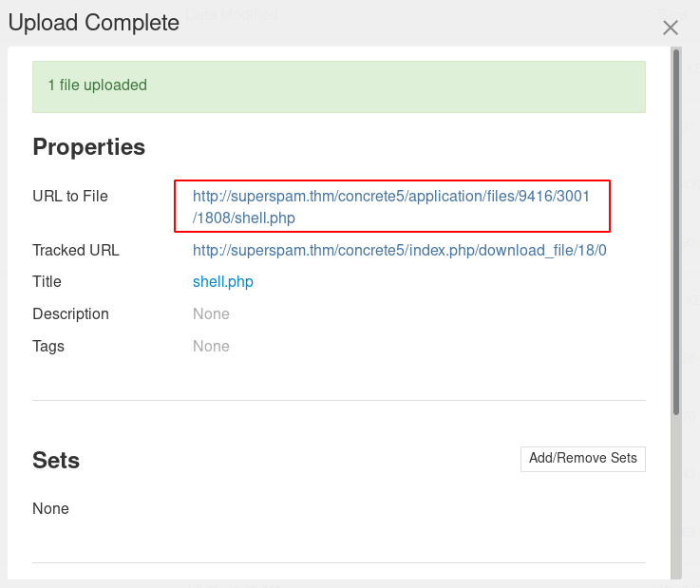Viewport: 700px width, 588px height.
Task: Click the Description value None
Action: [211, 314]
